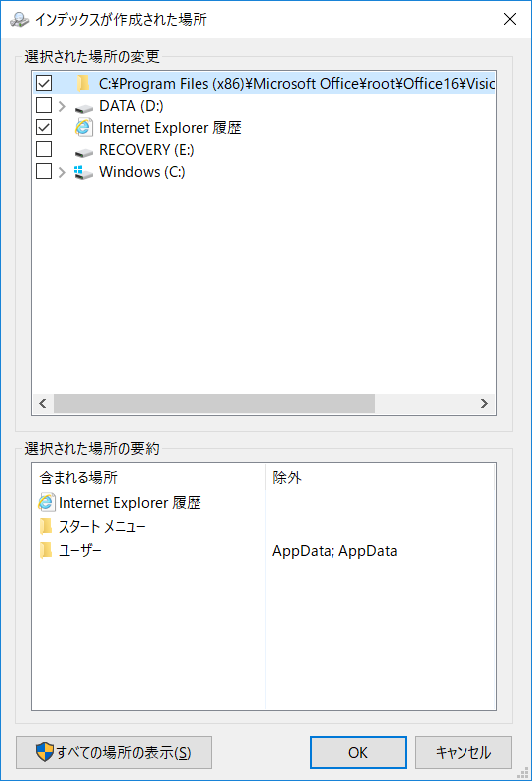
Task: Expand the Windows (C:) tree node
Action: point(62,172)
